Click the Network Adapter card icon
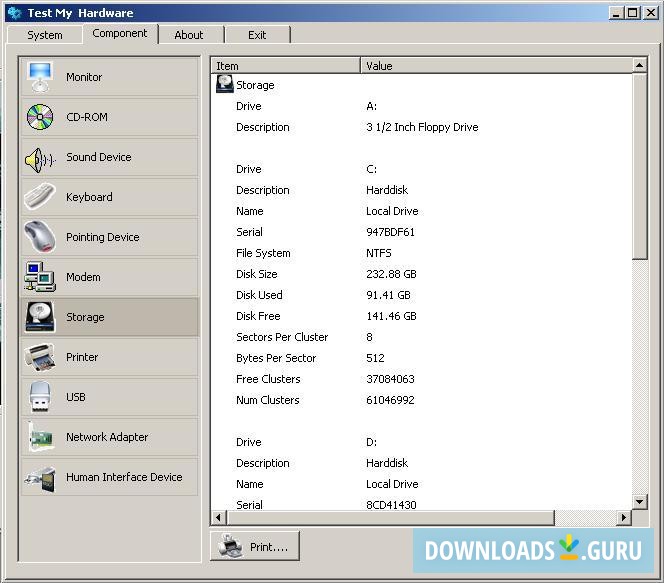The image size is (664, 583). click(x=41, y=437)
